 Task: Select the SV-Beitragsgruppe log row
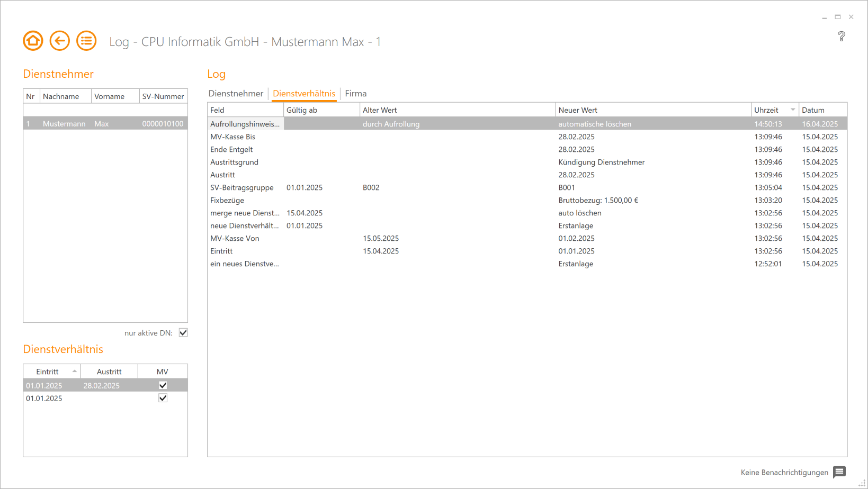click(241, 188)
